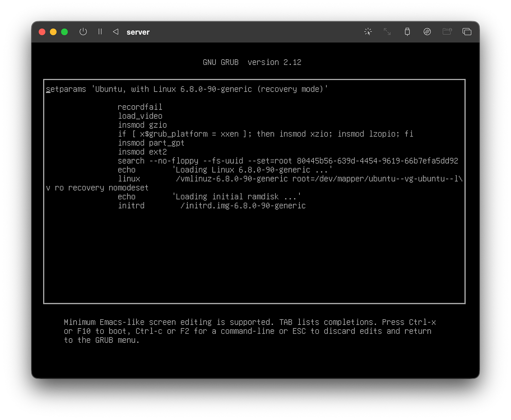511x420 pixels.
Task: Open the shared folder icon
Action: [447, 32]
